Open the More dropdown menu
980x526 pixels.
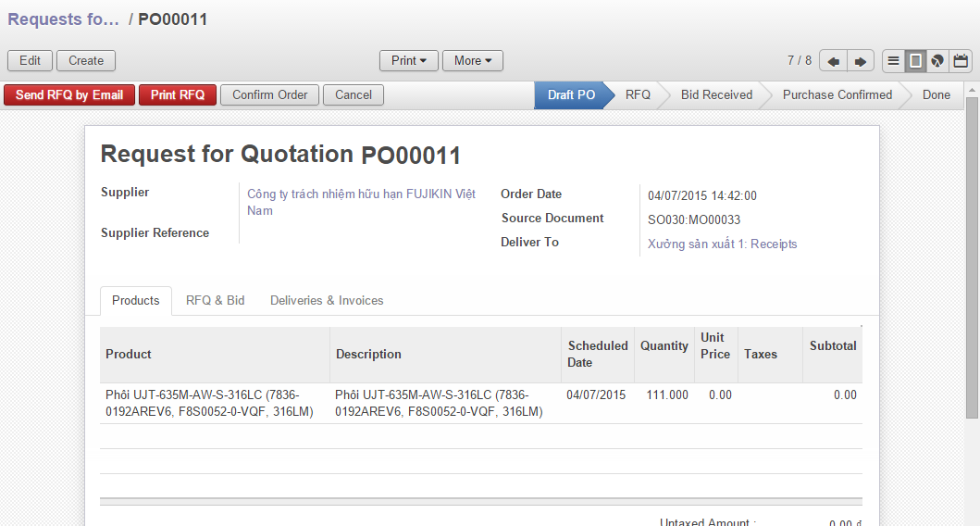(x=472, y=61)
